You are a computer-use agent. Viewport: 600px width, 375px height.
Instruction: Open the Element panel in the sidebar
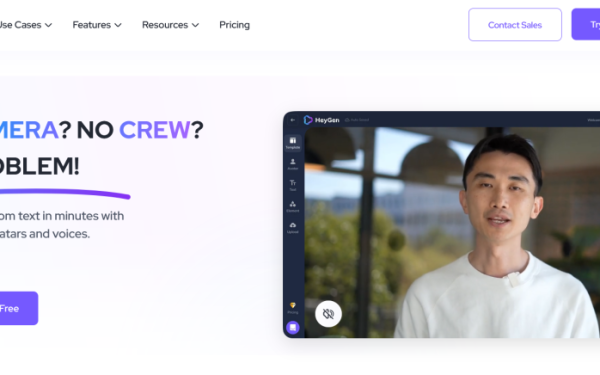[293, 206]
